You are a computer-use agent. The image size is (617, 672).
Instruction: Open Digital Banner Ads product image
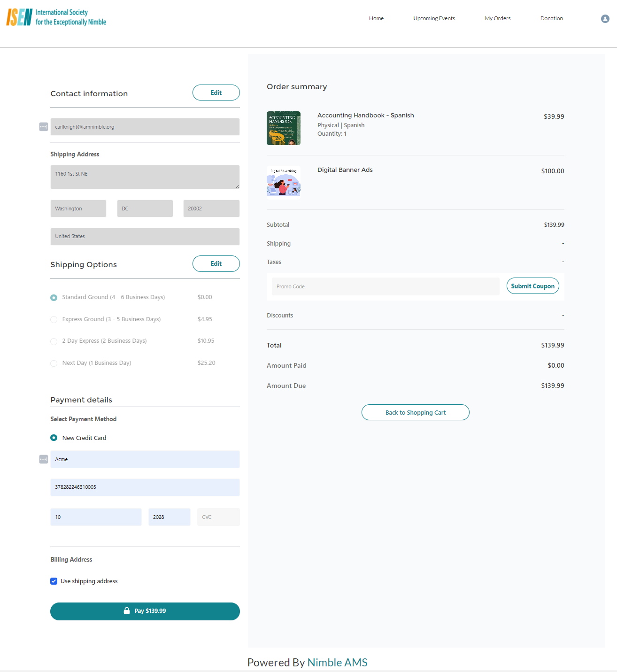(x=284, y=183)
